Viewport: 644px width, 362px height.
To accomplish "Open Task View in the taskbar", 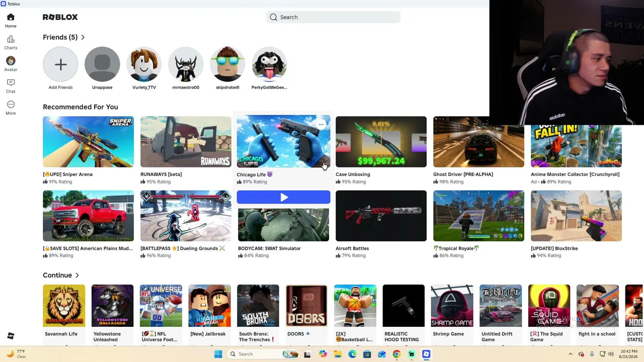I will [x=307, y=354].
